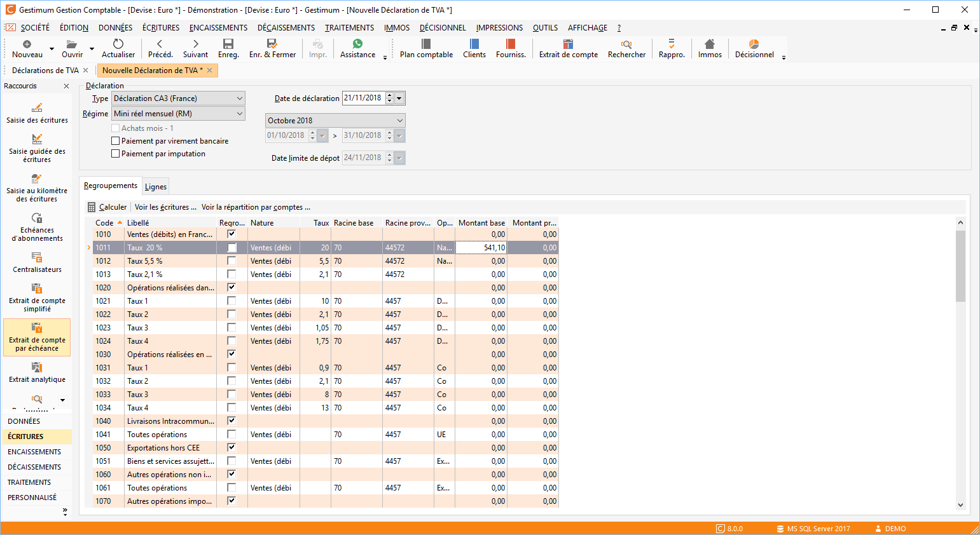980x535 pixels.
Task: Click the table's vertical scrollbar thumb
Action: click(x=960, y=266)
